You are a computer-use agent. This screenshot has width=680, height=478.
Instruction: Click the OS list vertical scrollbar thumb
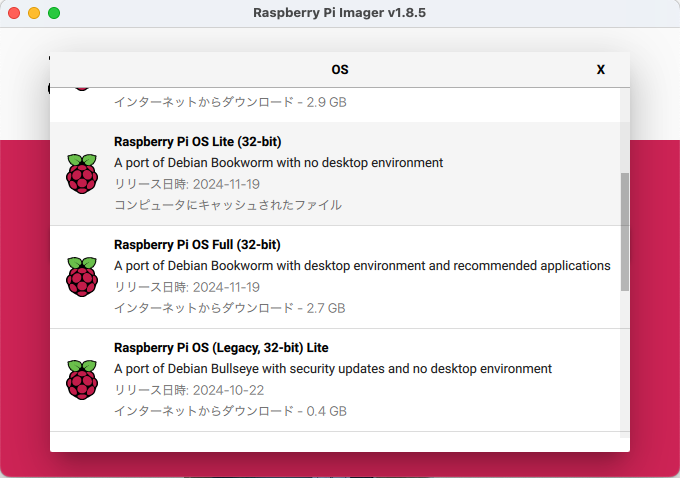[625, 231]
